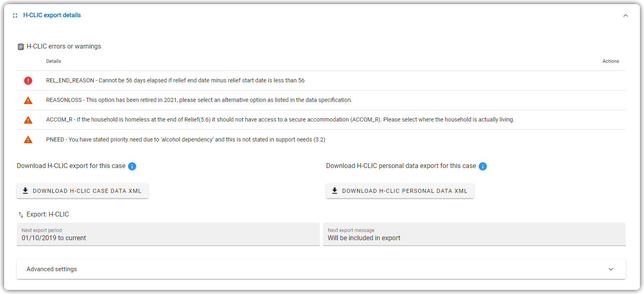Click the PNEED warning triangle icon
Screen dimensions: 644x294
(28, 140)
